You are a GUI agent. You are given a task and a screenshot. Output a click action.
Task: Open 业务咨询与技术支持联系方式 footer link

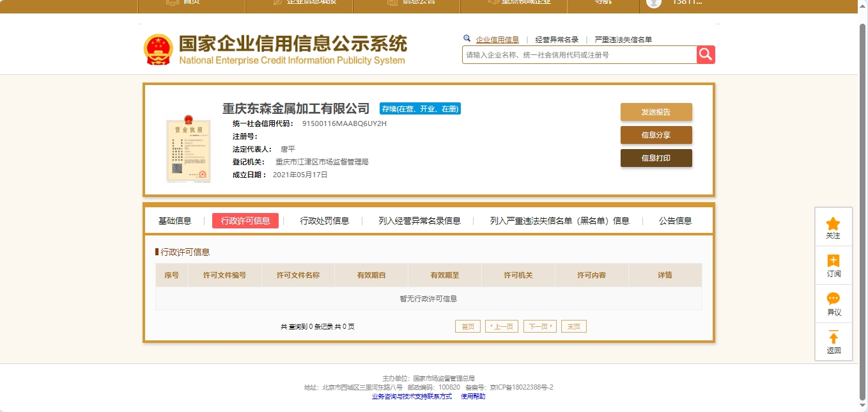point(412,397)
